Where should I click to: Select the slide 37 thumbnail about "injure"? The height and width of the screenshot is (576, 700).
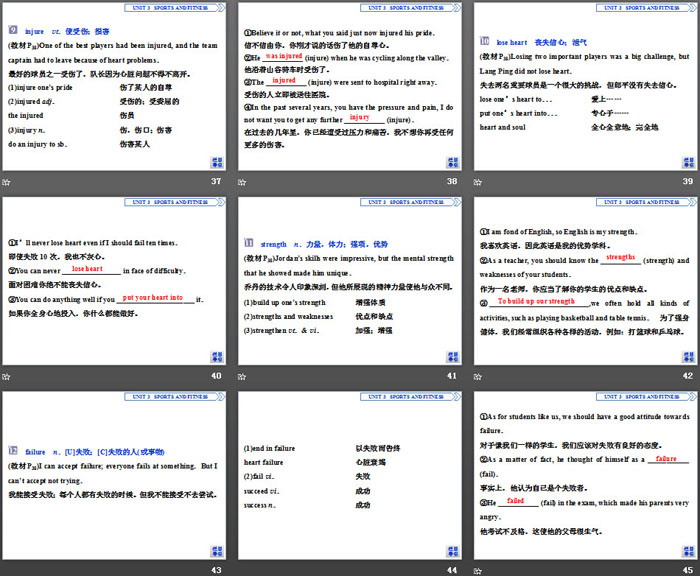(114, 86)
